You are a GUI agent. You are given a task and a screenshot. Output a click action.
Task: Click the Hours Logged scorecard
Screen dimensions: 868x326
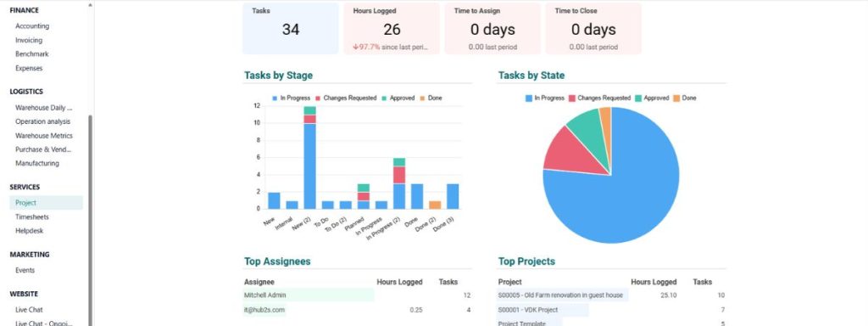(x=392, y=28)
